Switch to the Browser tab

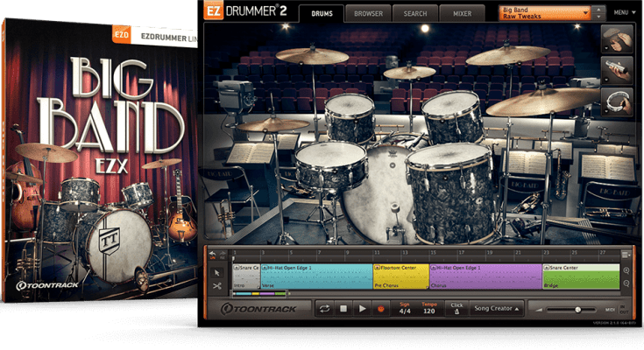point(369,13)
